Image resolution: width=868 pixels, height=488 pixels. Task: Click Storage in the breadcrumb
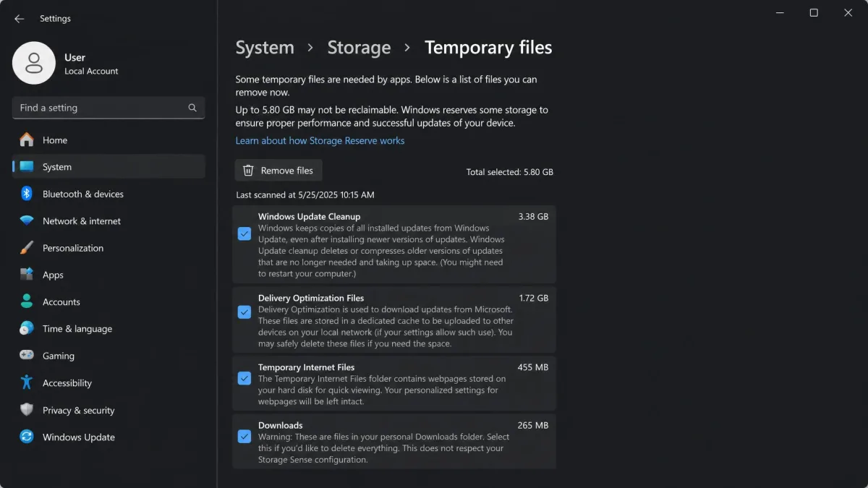click(x=359, y=48)
